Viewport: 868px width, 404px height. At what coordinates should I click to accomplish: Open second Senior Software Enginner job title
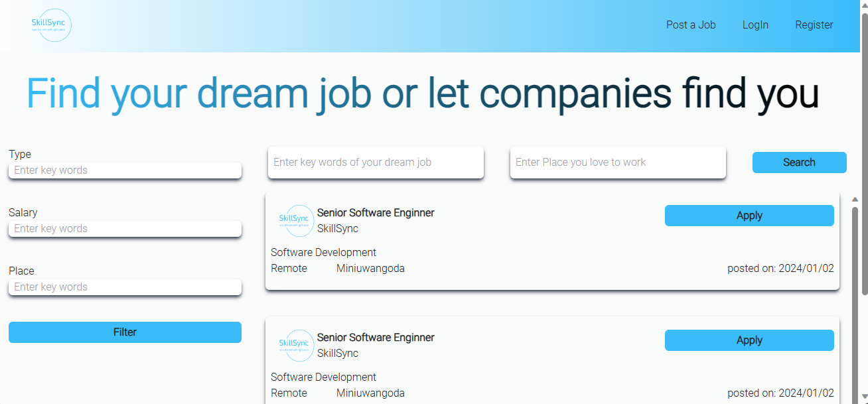coord(376,337)
